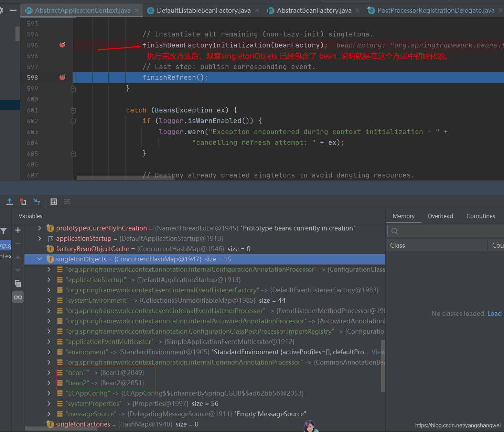This screenshot has height=432, width=504.
Task: Click the glasses Show Watches icon
Action: 18,297
